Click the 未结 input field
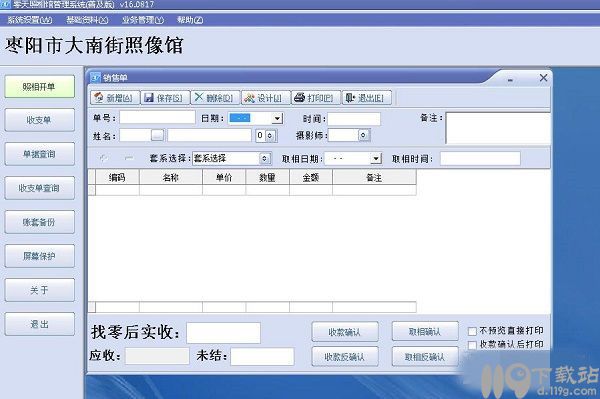The width and height of the screenshot is (600, 399). pos(262,357)
